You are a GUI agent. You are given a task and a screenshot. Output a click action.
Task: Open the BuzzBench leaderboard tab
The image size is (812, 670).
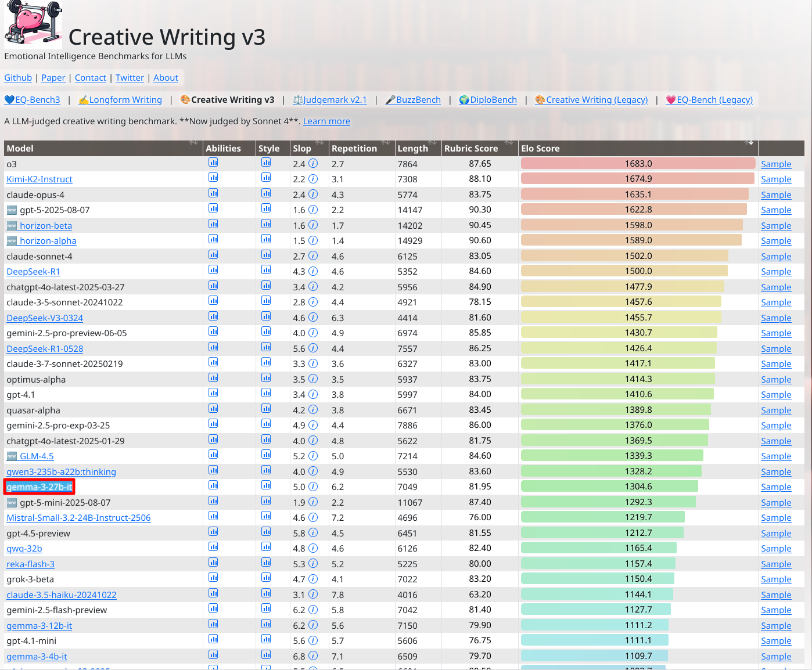413,100
